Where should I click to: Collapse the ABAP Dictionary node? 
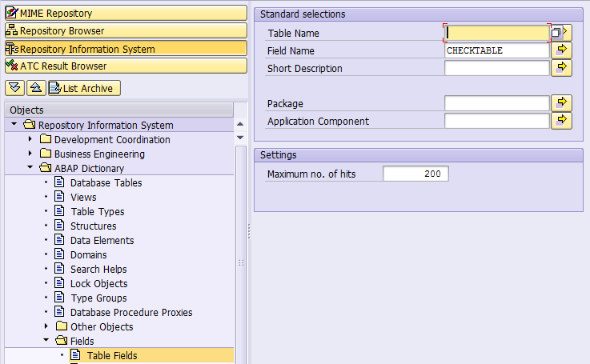30,167
